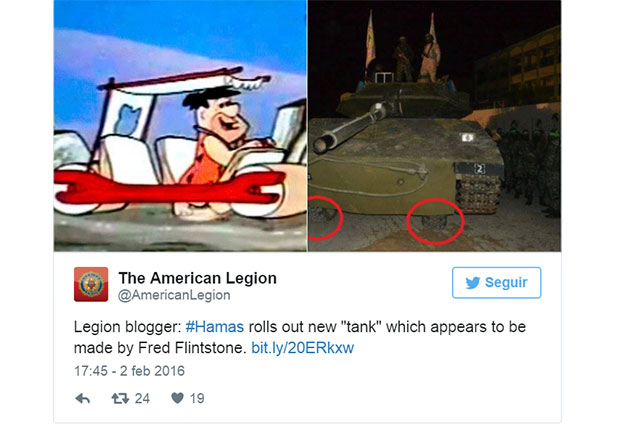The image size is (620, 425).
Task: Follow the account with Seguir button
Action: pyautogui.click(x=497, y=283)
